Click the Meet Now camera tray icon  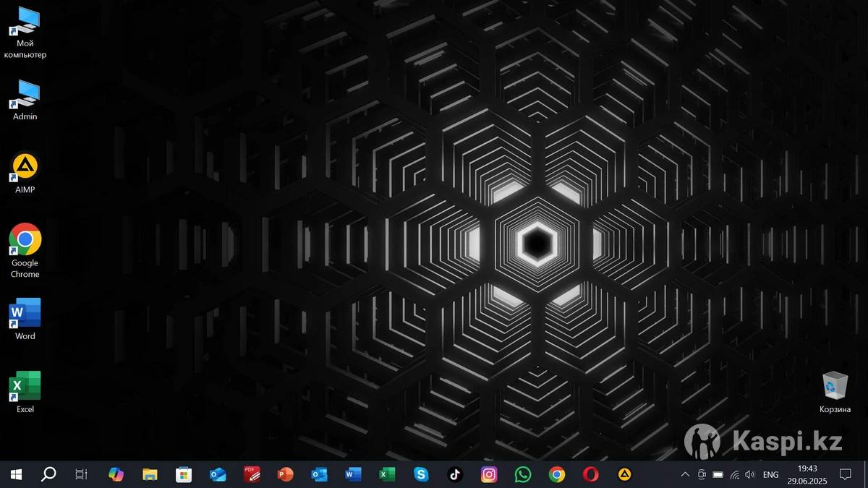[x=702, y=475]
